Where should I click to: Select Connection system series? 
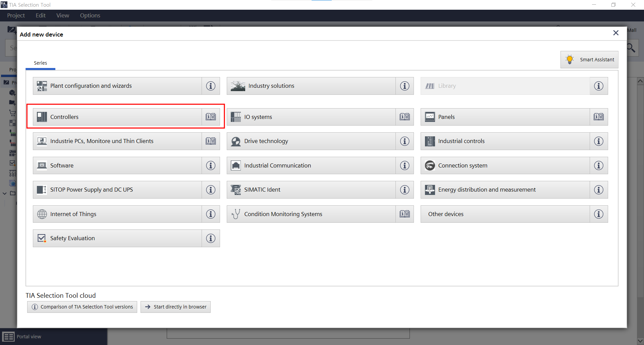(x=505, y=165)
